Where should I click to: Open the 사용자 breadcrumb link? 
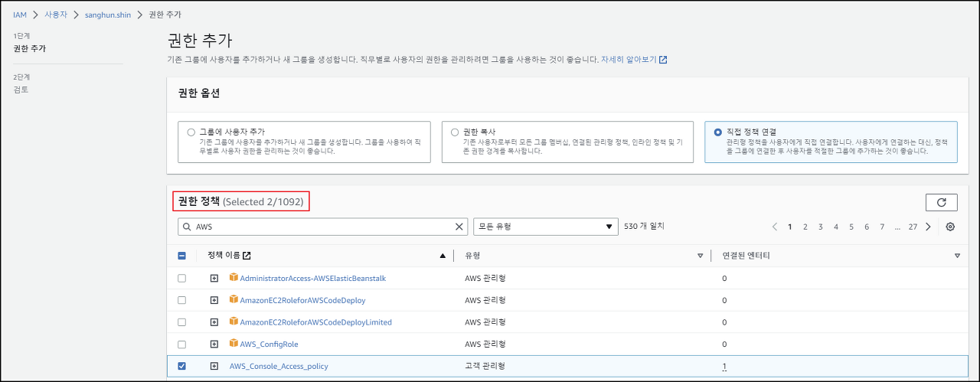click(57, 15)
